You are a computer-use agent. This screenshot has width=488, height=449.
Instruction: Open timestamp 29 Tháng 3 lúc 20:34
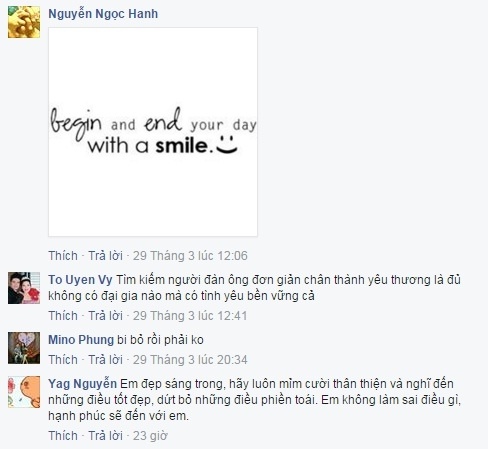[190, 360]
